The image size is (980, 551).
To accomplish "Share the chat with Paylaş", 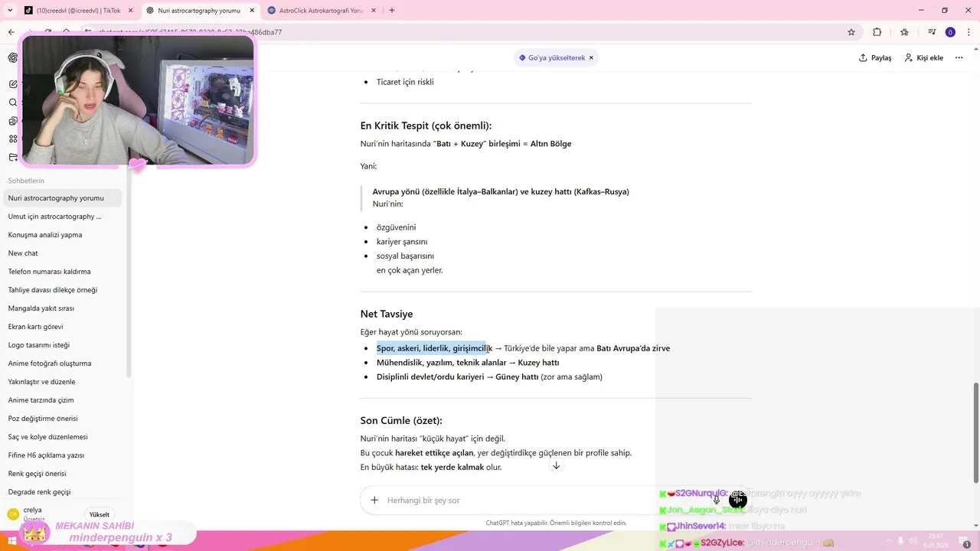I will pos(875,57).
